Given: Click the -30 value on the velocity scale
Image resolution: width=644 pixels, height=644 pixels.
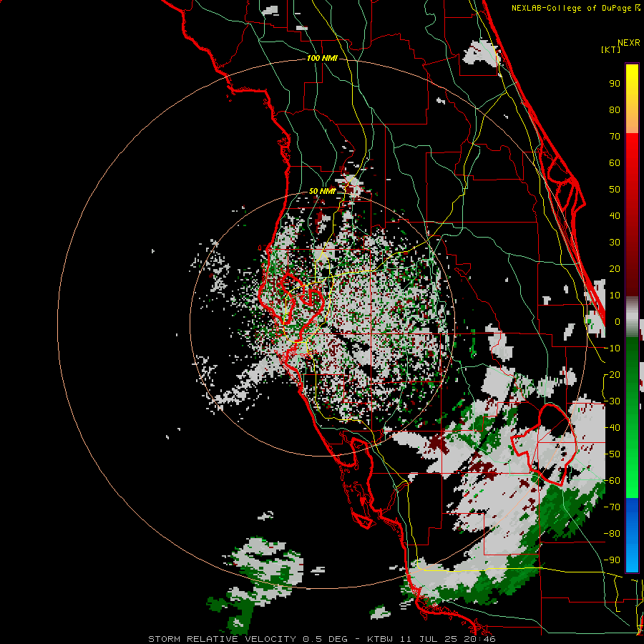Looking at the screenshot, I should [x=612, y=401].
